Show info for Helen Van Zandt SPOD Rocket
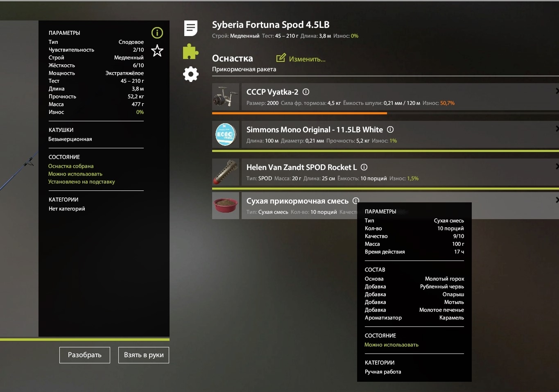 click(x=364, y=167)
